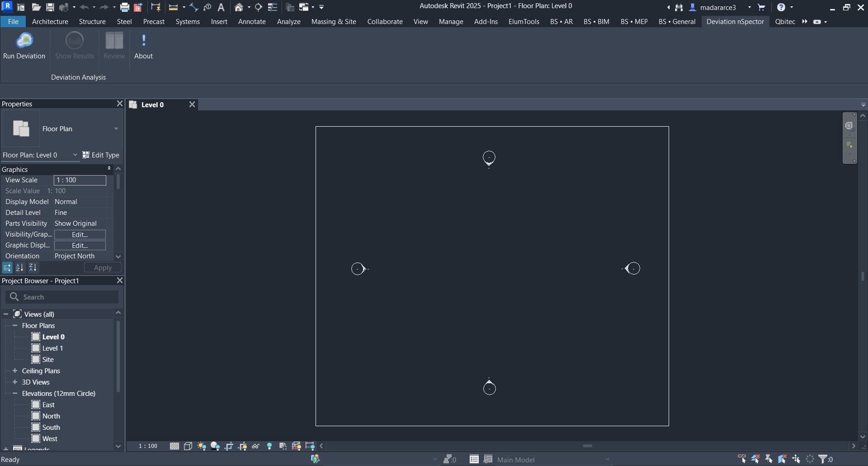Click the Undo arrow icon
Image resolution: width=868 pixels, height=466 pixels.
click(x=84, y=7)
